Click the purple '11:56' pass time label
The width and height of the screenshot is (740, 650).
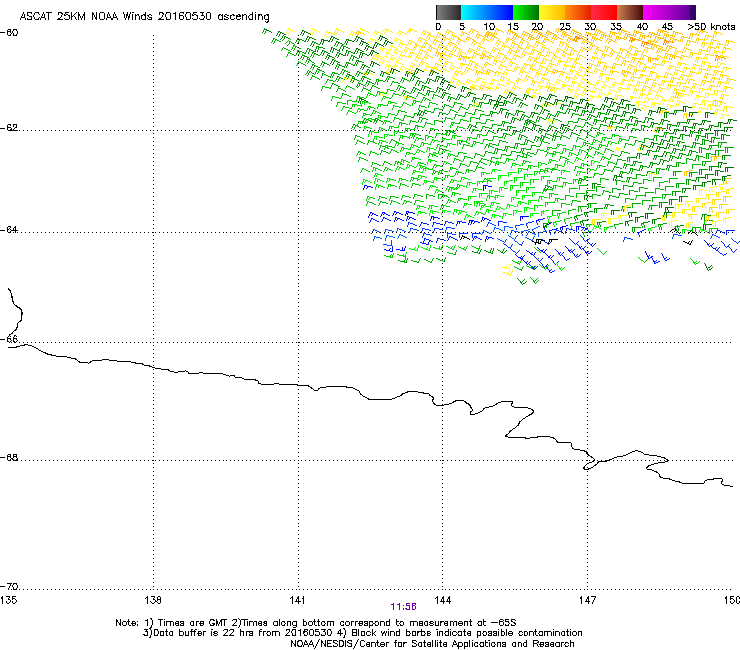(x=404, y=607)
